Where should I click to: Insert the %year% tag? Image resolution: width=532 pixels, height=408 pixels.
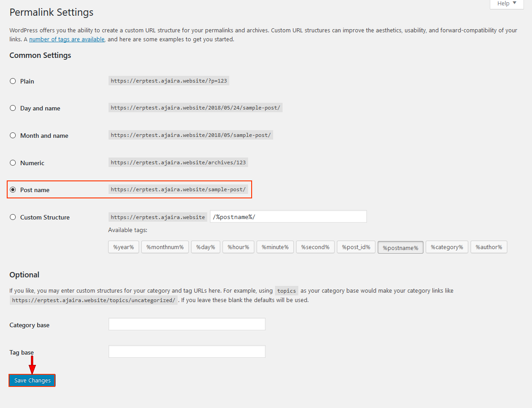tap(123, 247)
